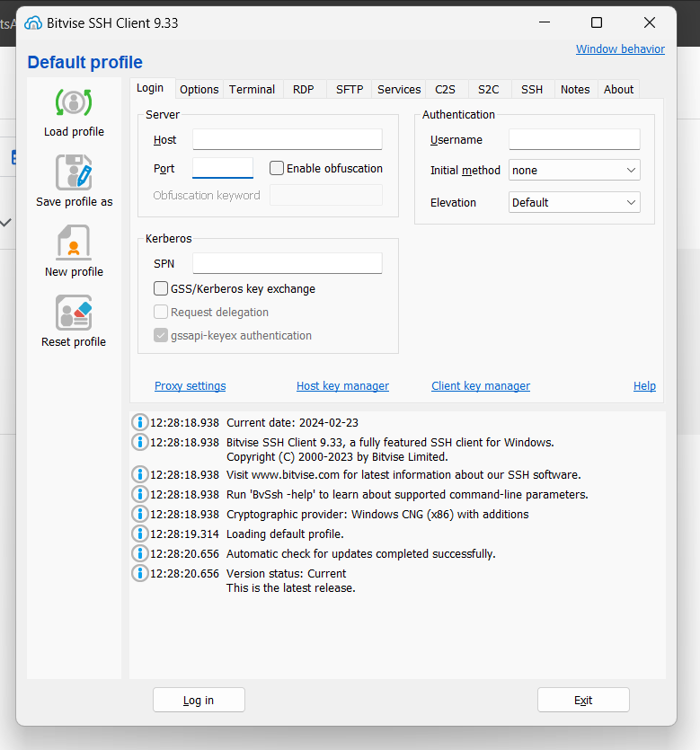This screenshot has height=750, width=700.
Task: Click info icon beside Visit www.bitvise.com entry
Action: pos(139,474)
